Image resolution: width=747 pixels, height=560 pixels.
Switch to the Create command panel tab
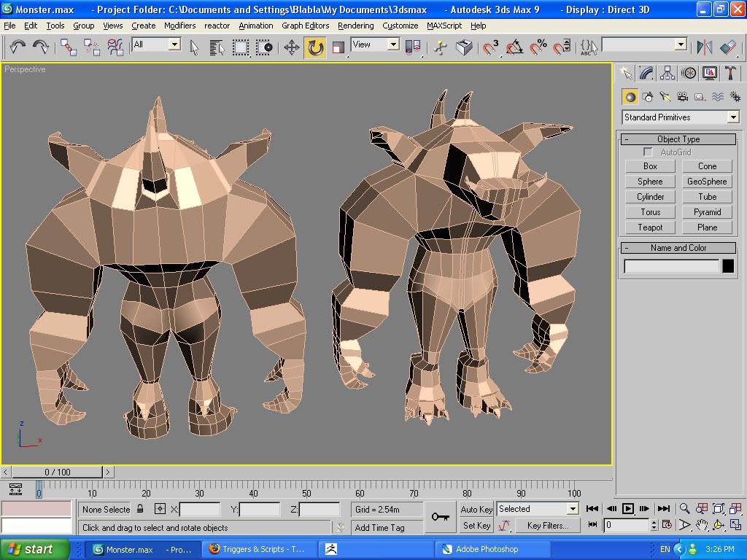(626, 73)
